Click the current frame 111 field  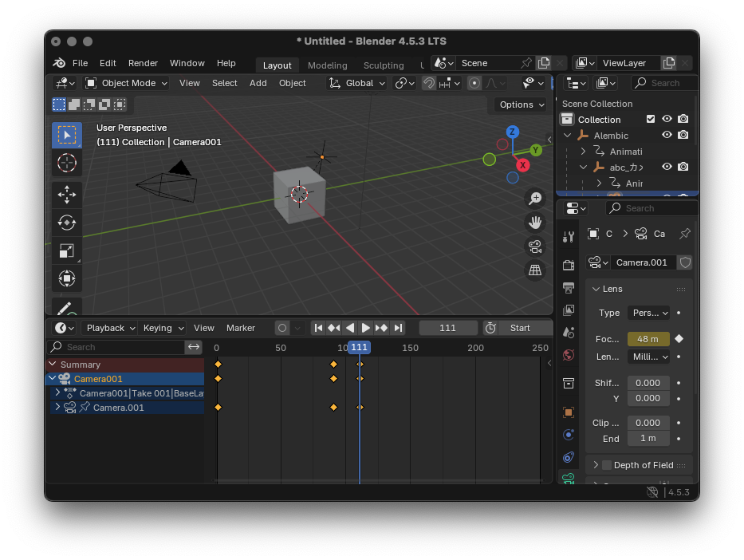pos(447,328)
